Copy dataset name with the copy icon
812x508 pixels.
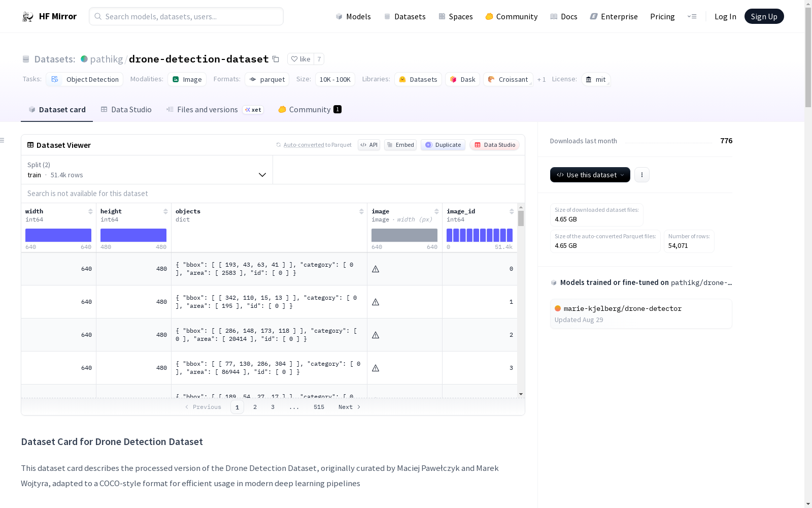click(276, 59)
